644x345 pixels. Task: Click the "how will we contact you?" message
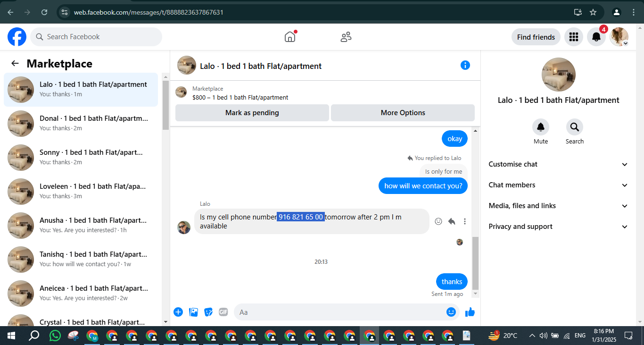[x=423, y=186]
